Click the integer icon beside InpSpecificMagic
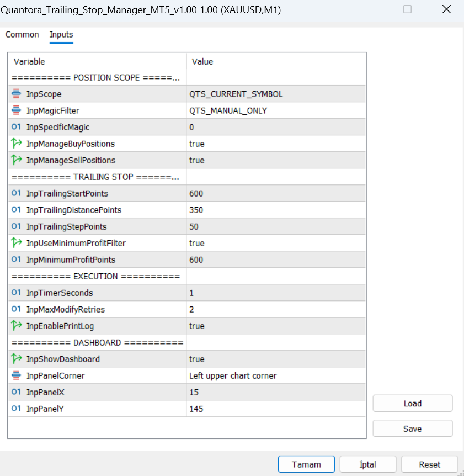This screenshot has width=464, height=476. (x=16, y=127)
